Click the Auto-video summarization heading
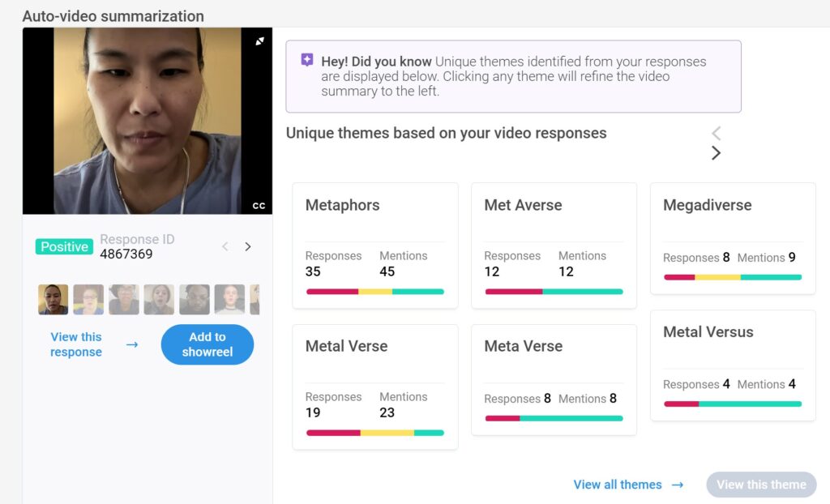 coord(113,16)
